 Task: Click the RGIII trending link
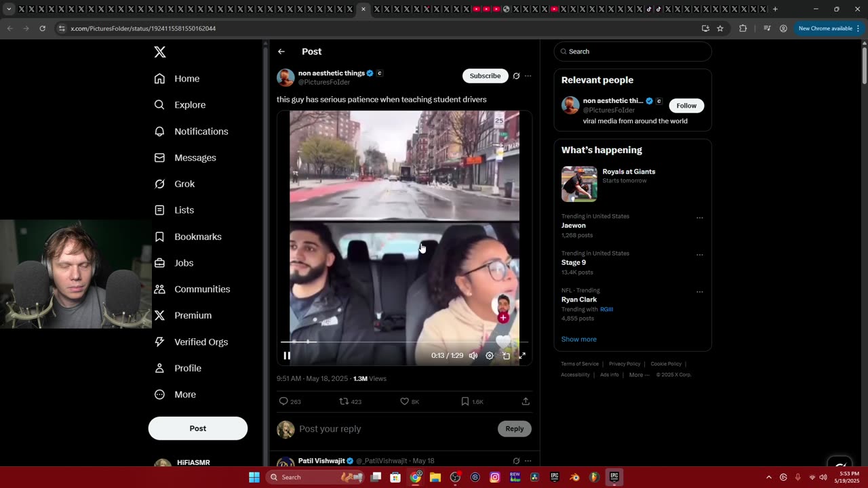[x=606, y=309]
